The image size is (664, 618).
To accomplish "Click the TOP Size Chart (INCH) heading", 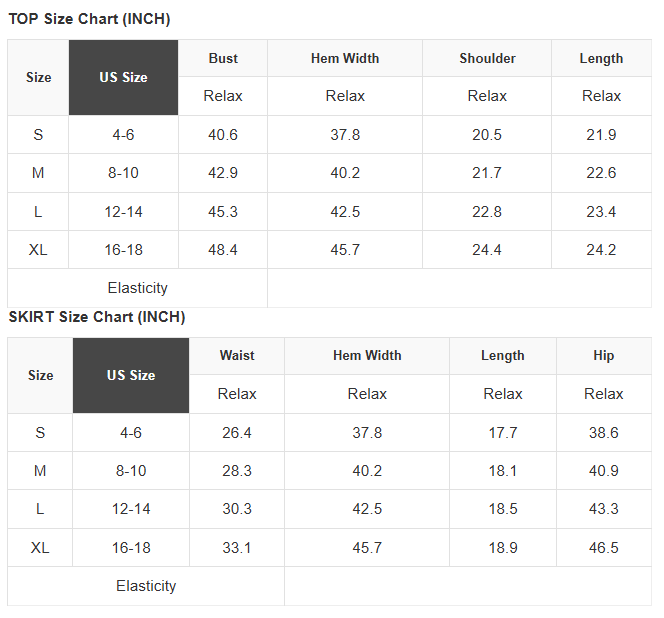I will point(89,19).
